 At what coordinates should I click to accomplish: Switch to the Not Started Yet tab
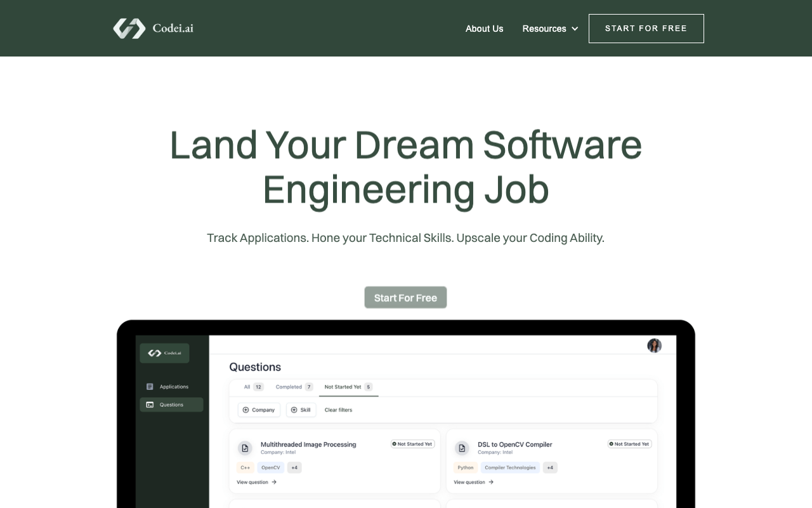coord(348,387)
